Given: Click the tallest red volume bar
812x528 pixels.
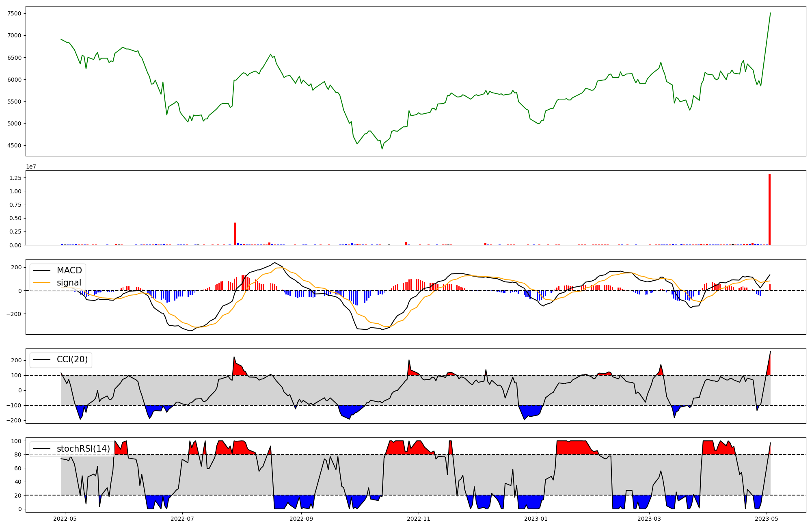Looking at the screenshot, I should tap(769, 209).
